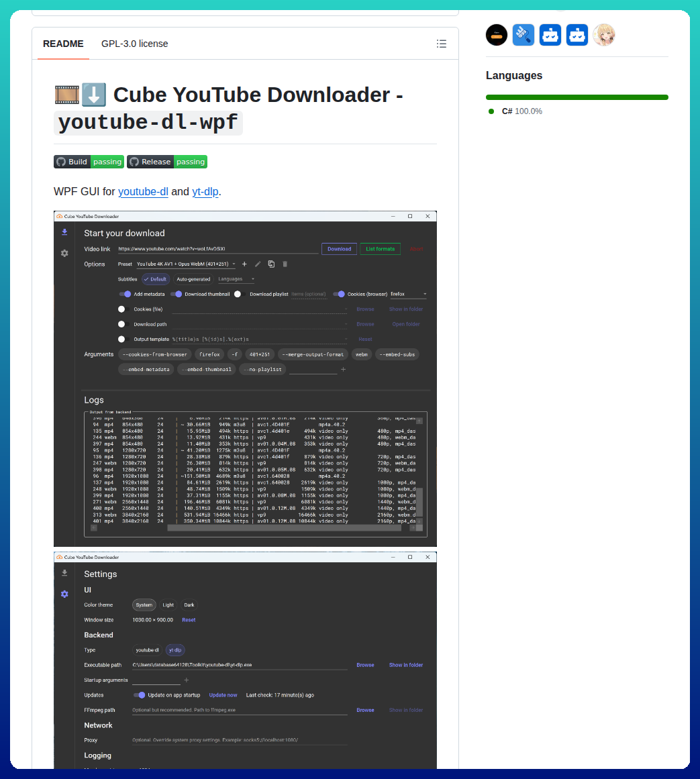Duplicate the preset with the copy icon
The height and width of the screenshot is (779, 700).
(271, 264)
